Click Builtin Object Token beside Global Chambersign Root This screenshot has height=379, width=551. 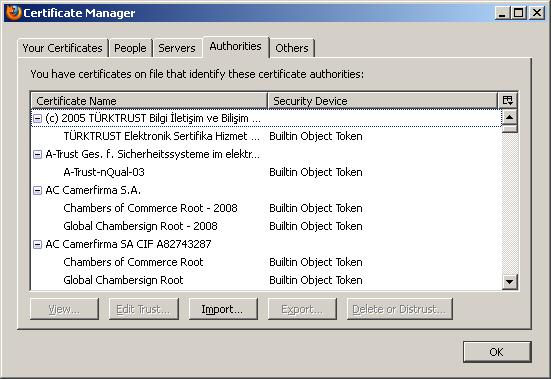316,280
